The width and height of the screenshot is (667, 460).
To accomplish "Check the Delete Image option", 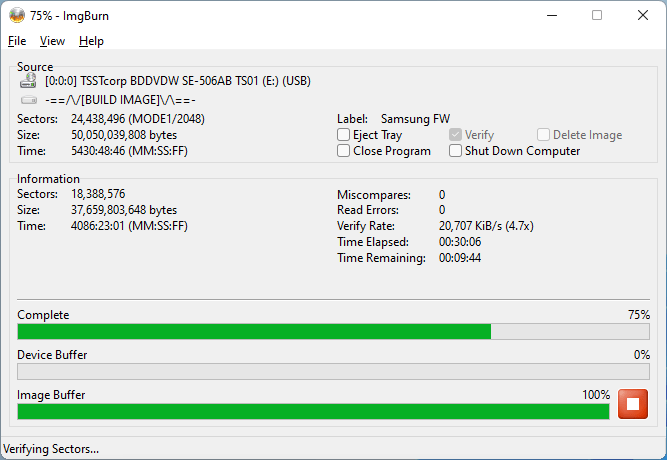I will tap(544, 135).
